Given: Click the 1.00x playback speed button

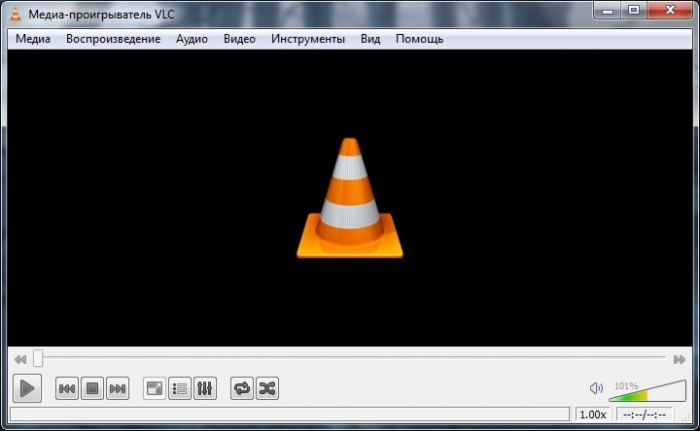Looking at the screenshot, I should (592, 414).
